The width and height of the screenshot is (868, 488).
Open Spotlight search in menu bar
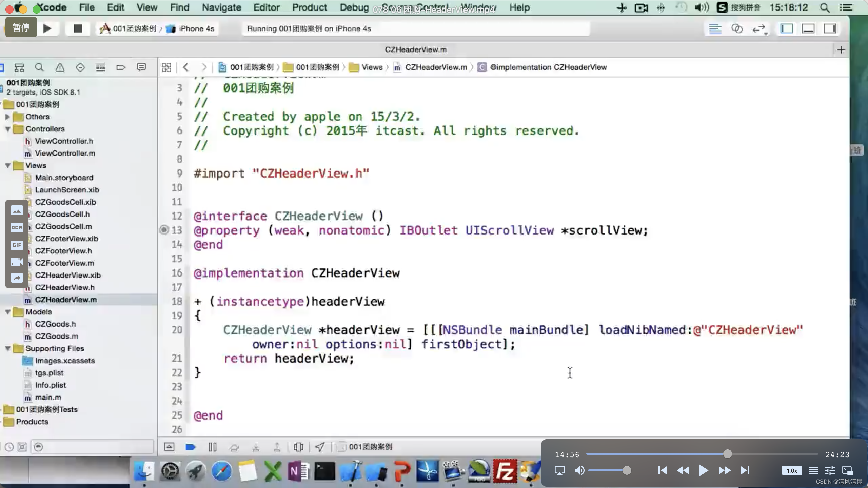point(825,7)
